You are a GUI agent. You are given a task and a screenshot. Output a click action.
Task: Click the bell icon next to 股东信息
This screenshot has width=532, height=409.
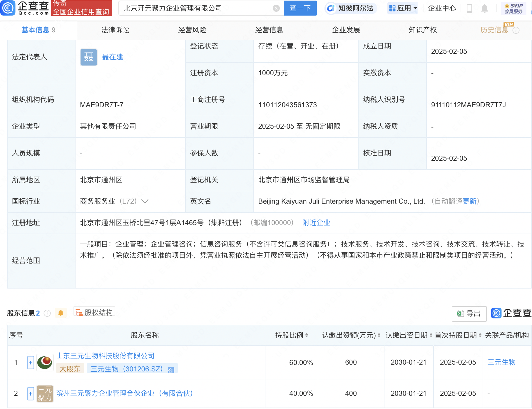tap(61, 313)
